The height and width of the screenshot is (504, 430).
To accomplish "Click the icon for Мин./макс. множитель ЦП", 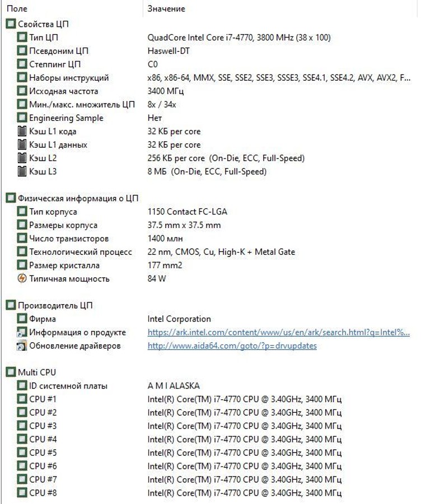I will (x=22, y=105).
